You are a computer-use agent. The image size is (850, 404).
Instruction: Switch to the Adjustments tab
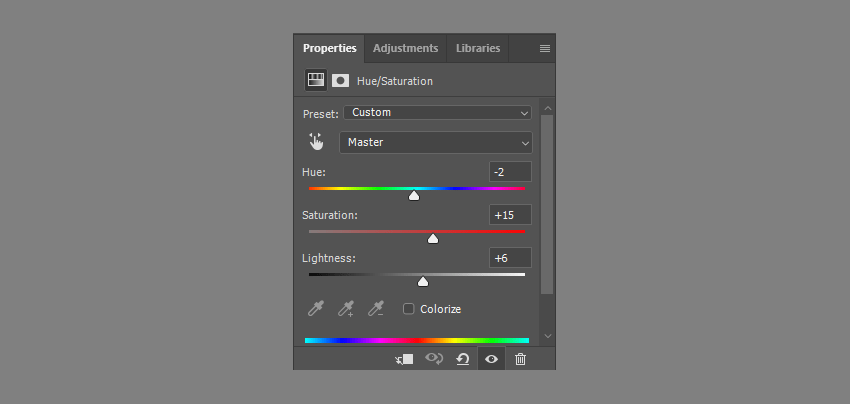(x=405, y=48)
